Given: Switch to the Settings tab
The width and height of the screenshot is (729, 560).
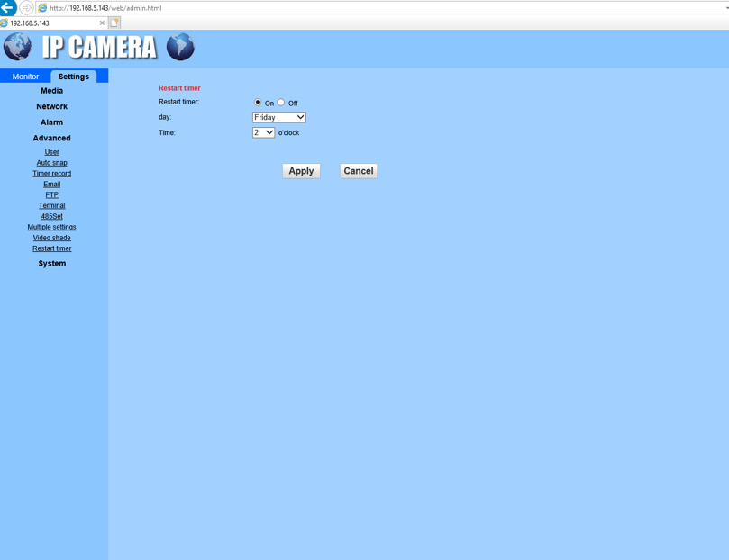Looking at the screenshot, I should pyautogui.click(x=74, y=77).
